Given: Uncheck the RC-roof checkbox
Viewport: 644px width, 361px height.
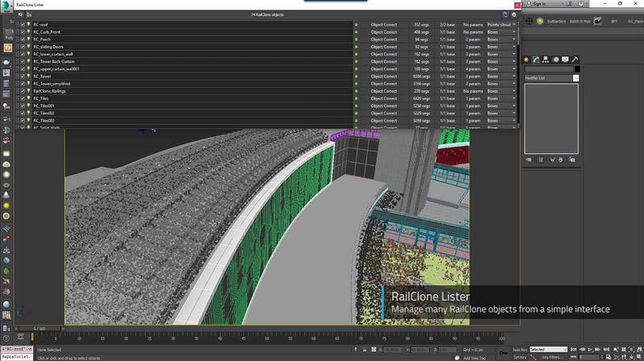Looking at the screenshot, I should pos(23,25).
